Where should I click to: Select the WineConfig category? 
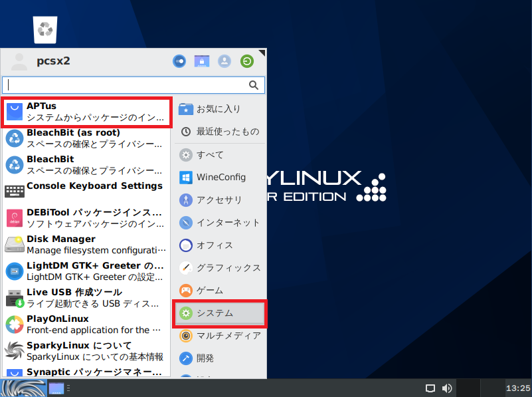220,178
